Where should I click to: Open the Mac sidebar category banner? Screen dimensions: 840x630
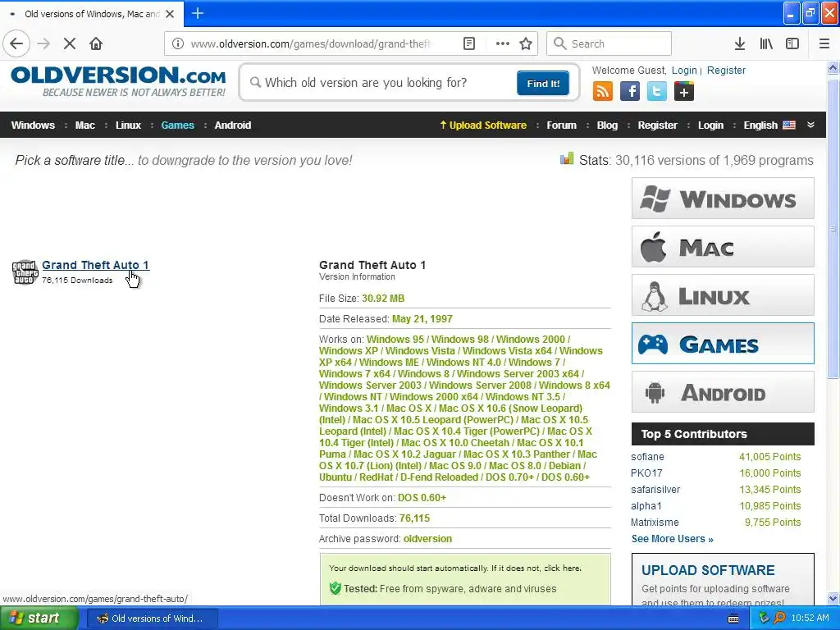coord(723,246)
